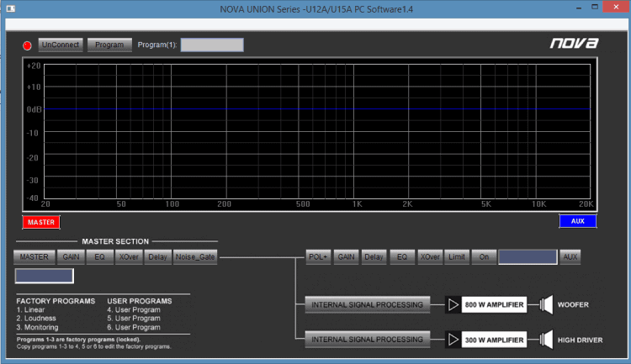The image size is (631, 364).
Task: Open master Delay settings
Action: click(x=157, y=256)
